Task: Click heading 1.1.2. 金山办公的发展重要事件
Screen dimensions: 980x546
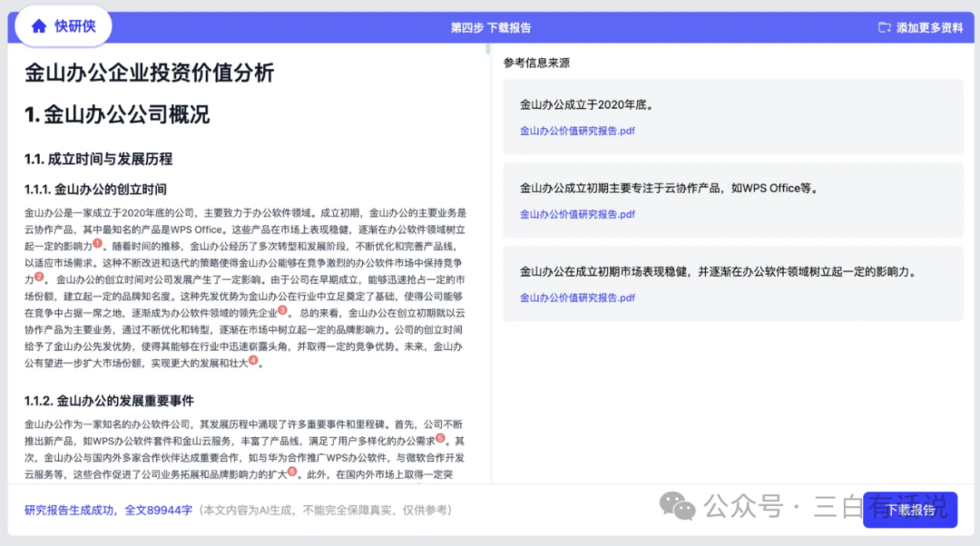Action: 110,401
